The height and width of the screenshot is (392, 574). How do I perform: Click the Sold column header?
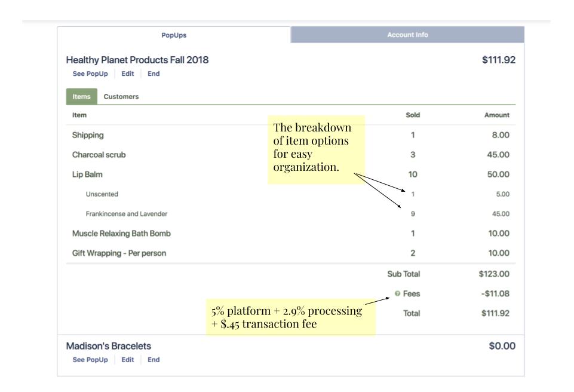click(413, 115)
